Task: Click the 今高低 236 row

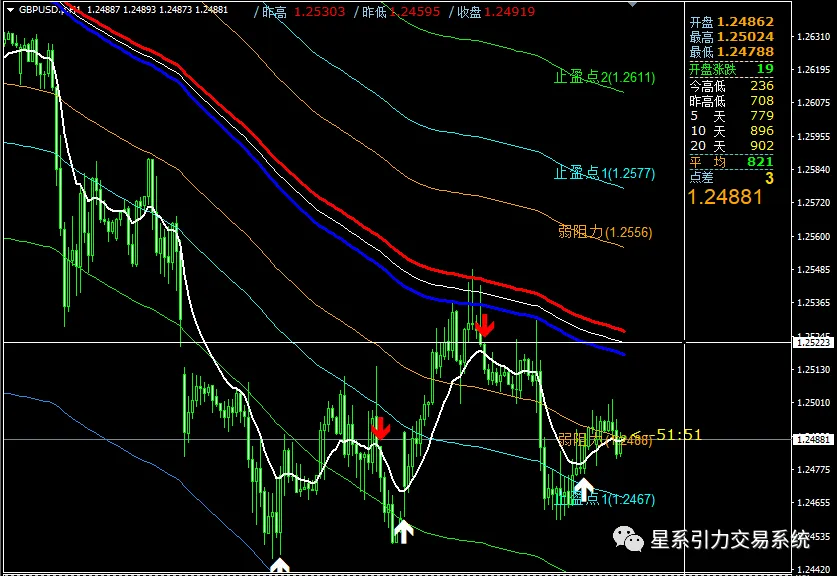Action: pos(731,85)
